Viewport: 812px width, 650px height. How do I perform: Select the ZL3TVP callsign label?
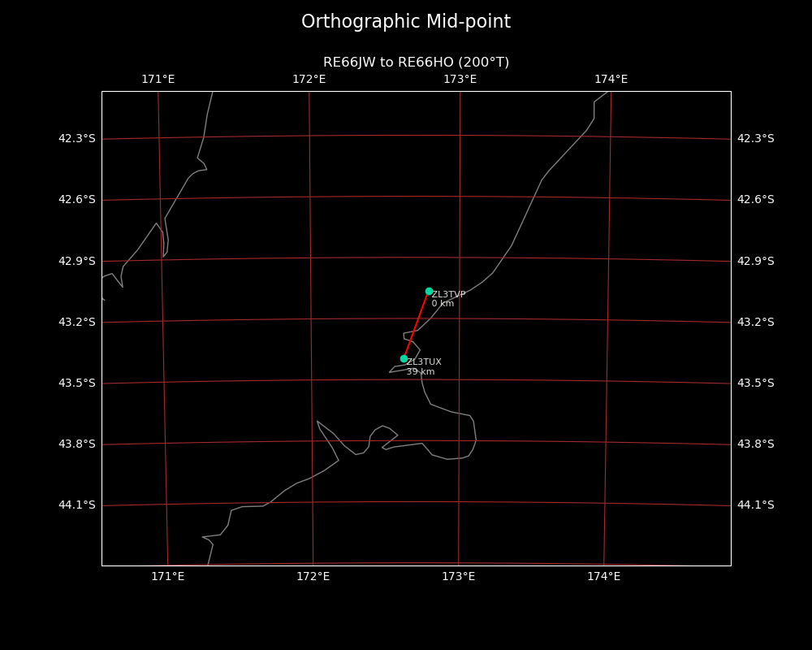point(448,295)
